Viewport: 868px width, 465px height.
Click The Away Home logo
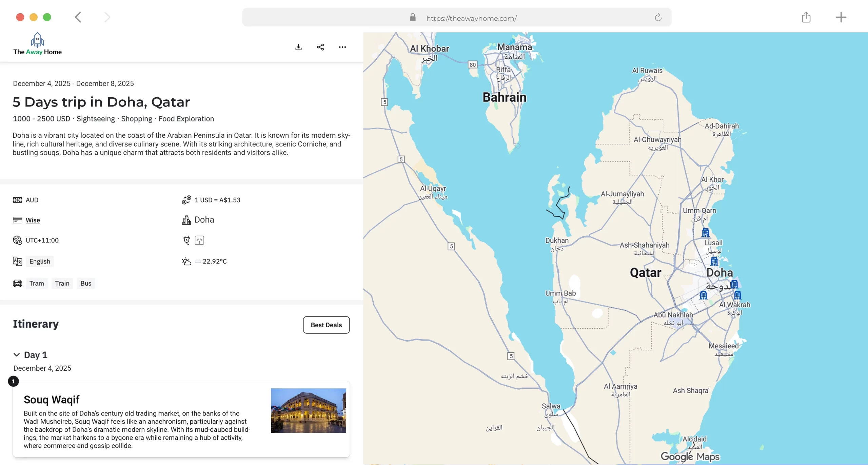37,44
